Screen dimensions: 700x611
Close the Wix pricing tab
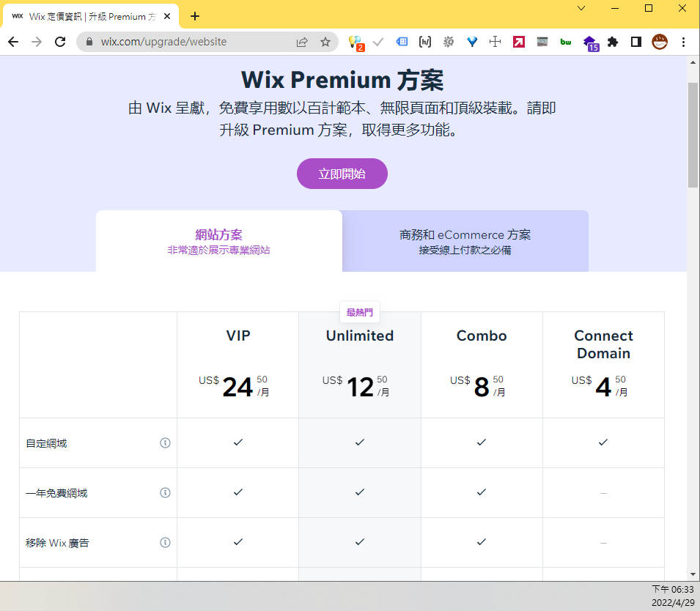click(167, 17)
